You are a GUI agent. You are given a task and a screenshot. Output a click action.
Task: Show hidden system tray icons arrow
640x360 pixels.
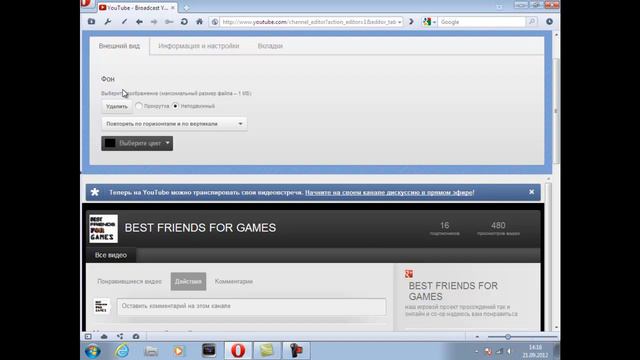click(x=476, y=351)
